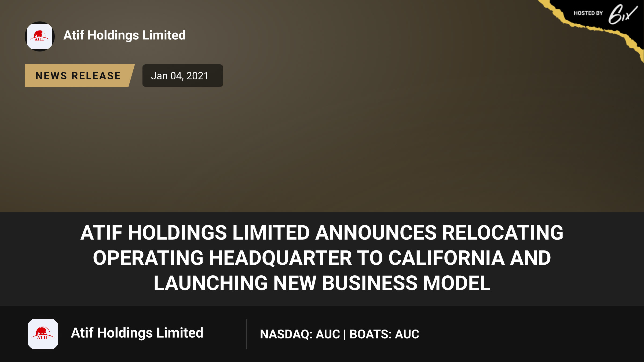
Task: Click the vertical divider in footer bar
Action: [246, 334]
